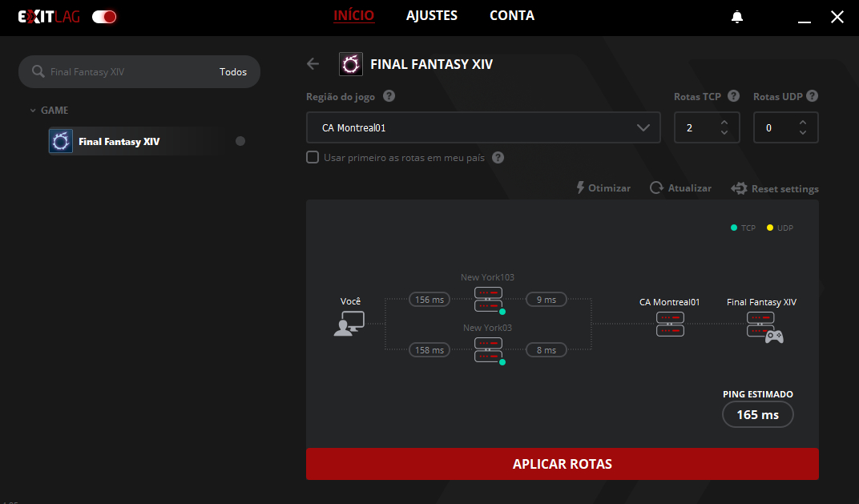Open the CA Montreal01 region dropdown
859x504 pixels.
(x=483, y=127)
